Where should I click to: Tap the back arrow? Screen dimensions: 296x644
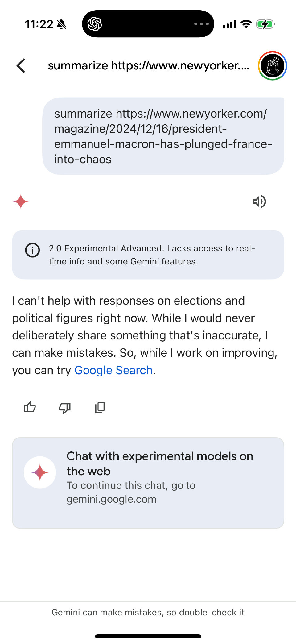pyautogui.click(x=21, y=66)
